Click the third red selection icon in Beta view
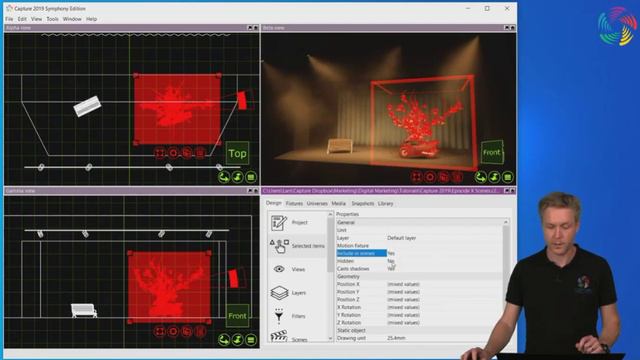The height and width of the screenshot is (360, 640). 443,177
